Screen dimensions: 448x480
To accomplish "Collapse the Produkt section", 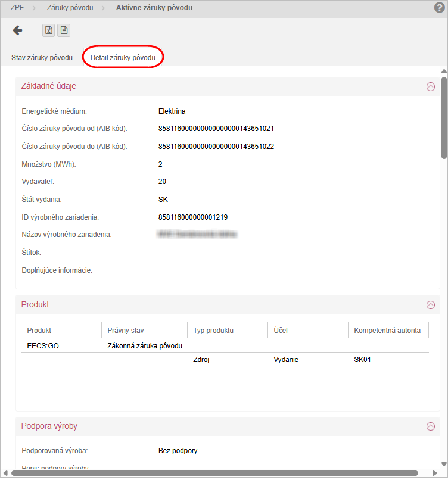I will click(431, 305).
